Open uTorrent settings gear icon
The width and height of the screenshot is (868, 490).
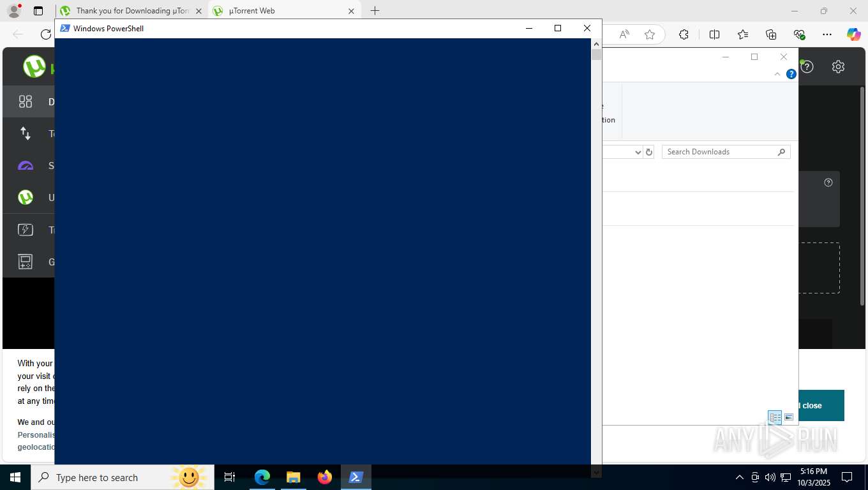(x=839, y=66)
